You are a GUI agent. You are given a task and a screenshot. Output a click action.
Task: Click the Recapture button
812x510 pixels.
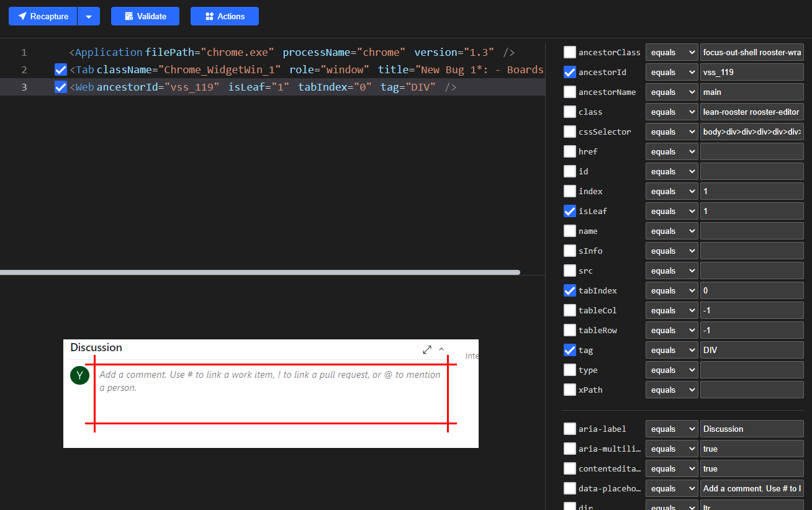coord(43,16)
